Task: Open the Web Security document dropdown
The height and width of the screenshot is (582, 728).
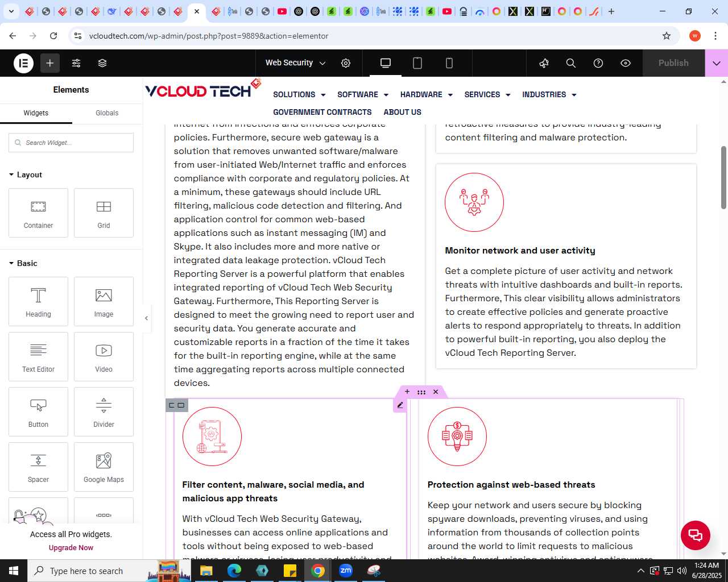Action: pos(296,63)
